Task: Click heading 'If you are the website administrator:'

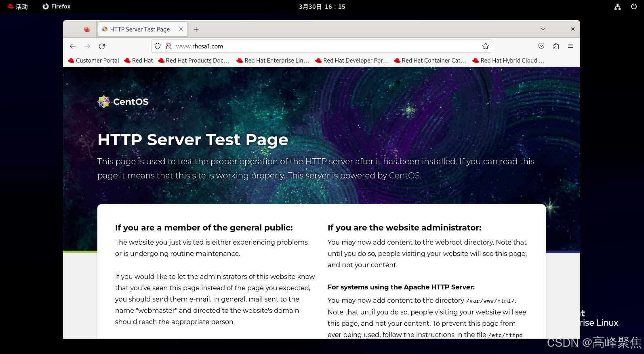Action: coord(404,228)
